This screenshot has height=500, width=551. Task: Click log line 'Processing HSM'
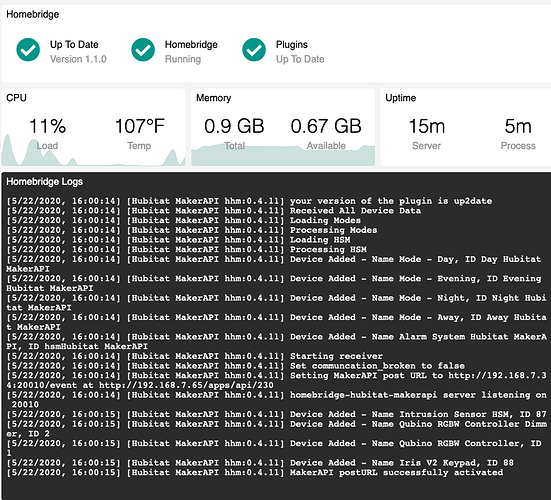[x=187, y=249]
